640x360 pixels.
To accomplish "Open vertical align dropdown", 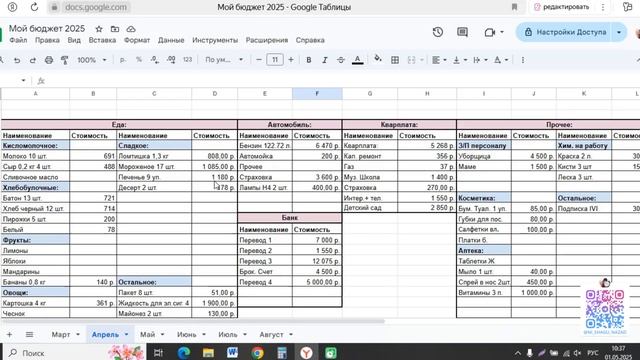I will tap(460, 60).
